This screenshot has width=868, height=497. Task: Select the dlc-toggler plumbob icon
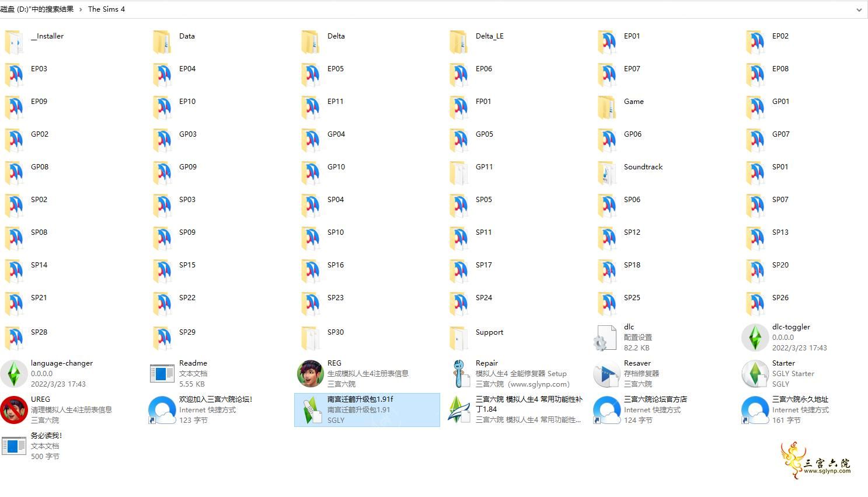[x=755, y=338]
